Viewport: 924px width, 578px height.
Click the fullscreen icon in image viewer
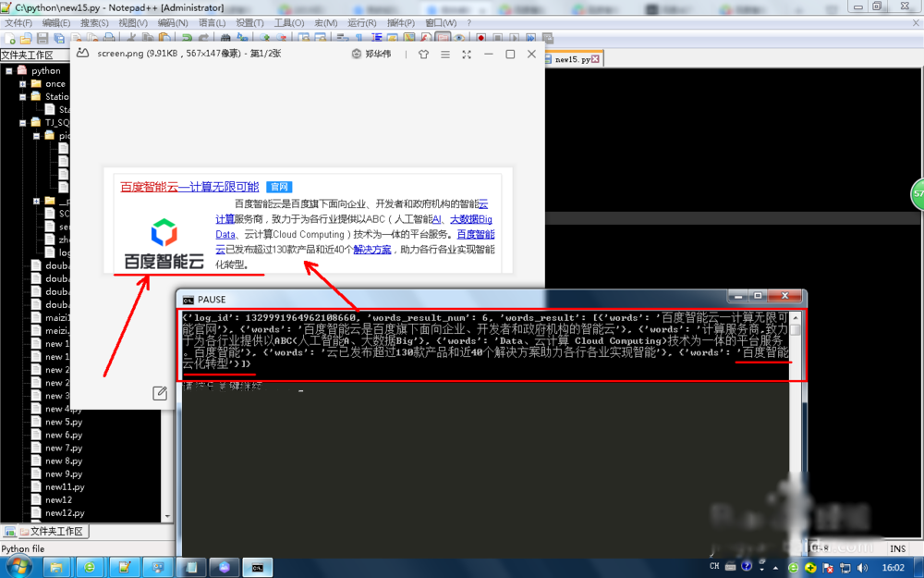click(x=467, y=54)
